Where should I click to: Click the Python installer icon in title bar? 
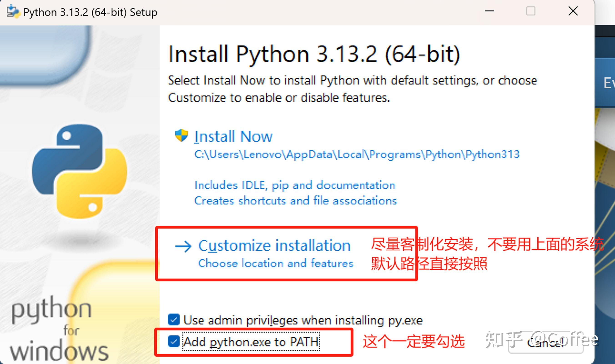click(13, 12)
